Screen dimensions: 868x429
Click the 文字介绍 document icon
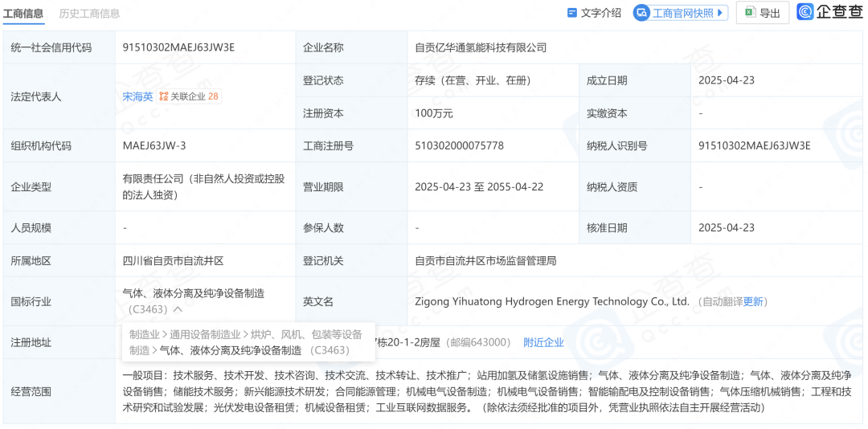tap(572, 13)
